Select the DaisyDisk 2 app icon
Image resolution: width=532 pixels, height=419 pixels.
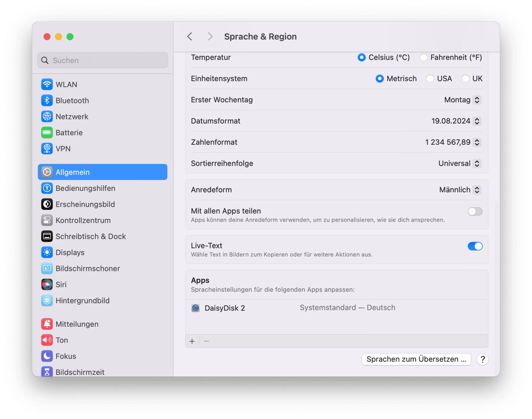(x=196, y=308)
